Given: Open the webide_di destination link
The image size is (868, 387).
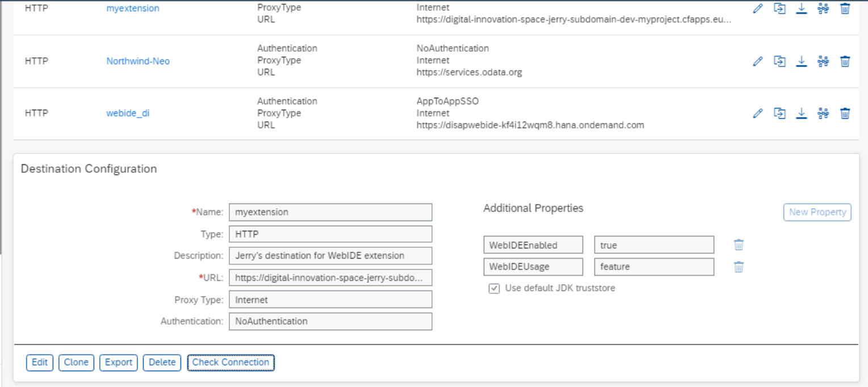Looking at the screenshot, I should [128, 113].
